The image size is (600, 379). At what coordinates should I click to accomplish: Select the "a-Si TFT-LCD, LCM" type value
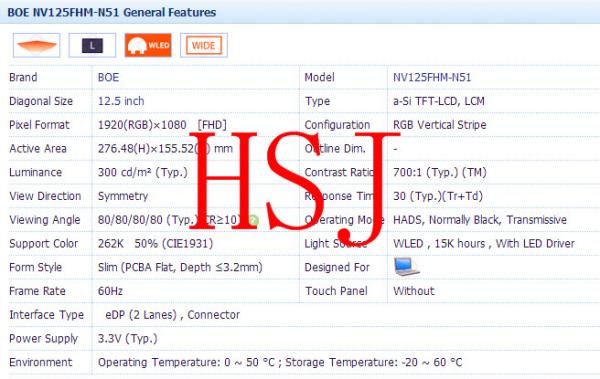pyautogui.click(x=439, y=101)
